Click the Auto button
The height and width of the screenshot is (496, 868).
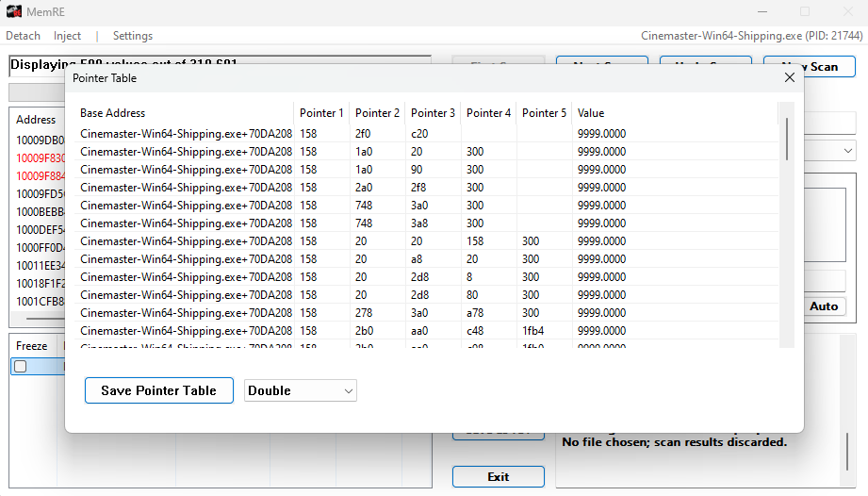(824, 306)
